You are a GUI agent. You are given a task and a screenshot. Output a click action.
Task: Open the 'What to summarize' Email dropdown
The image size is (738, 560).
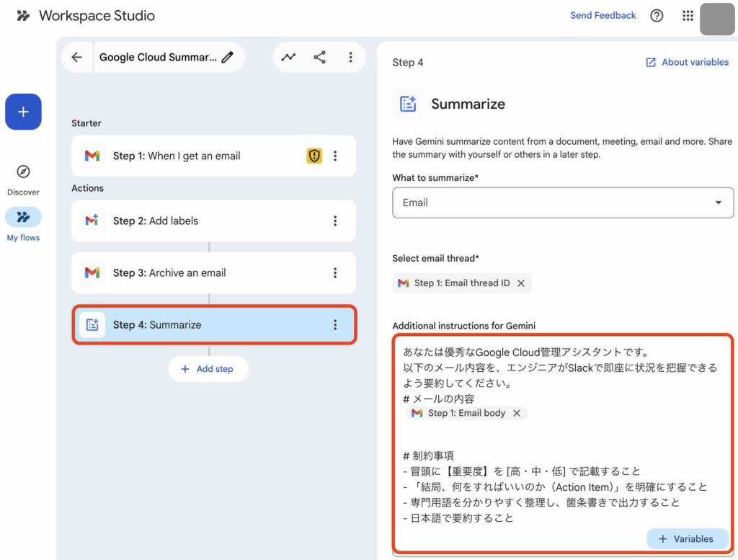tap(718, 203)
